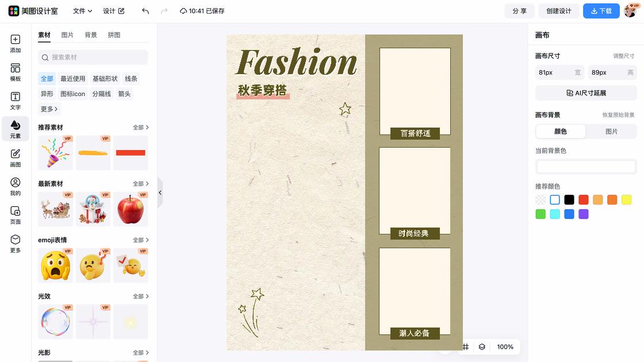The width and height of the screenshot is (644, 362).
Task: Select 颜色 background mode
Action: click(x=561, y=132)
